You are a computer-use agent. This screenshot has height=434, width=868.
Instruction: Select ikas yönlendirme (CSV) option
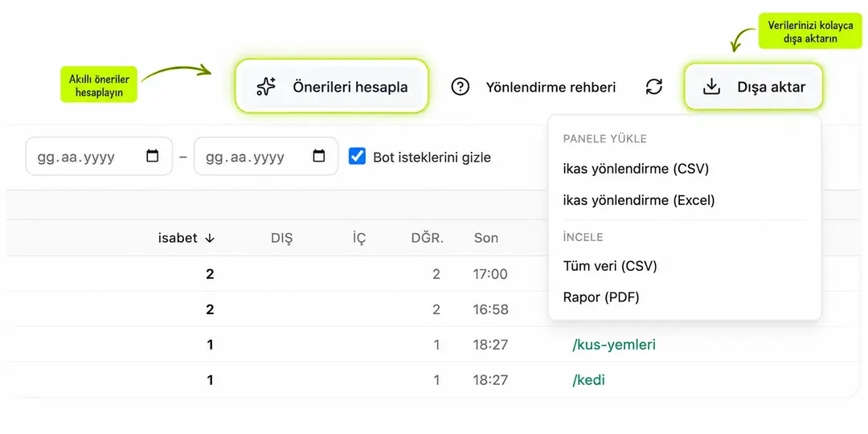[x=636, y=169]
